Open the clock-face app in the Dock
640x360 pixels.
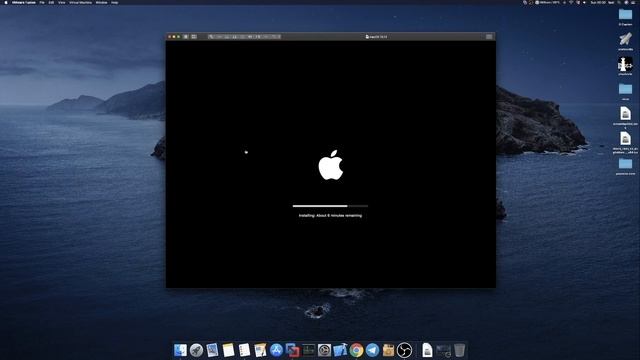(x=324, y=350)
